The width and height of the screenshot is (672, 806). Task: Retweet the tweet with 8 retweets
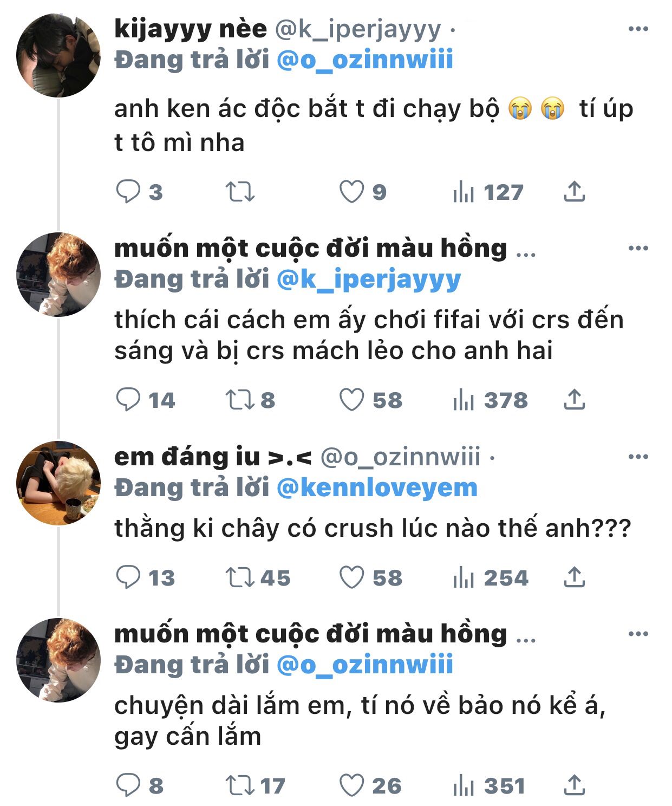click(x=240, y=400)
